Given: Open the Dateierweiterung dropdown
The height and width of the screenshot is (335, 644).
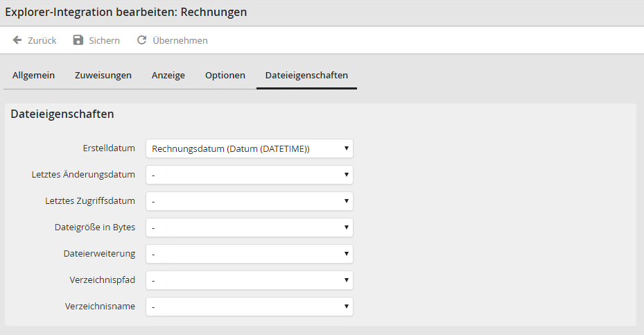Looking at the screenshot, I should click(x=249, y=254).
